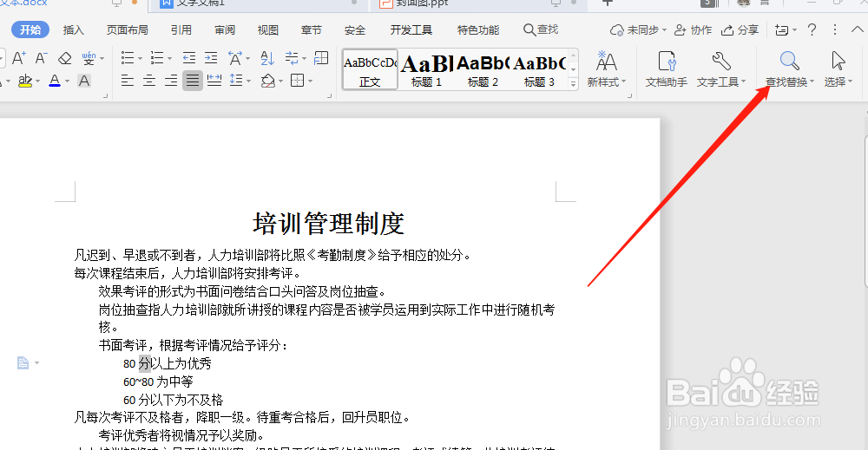Decrease the font size with A-
Image resolution: width=868 pixels, height=450 pixels.
click(41, 57)
